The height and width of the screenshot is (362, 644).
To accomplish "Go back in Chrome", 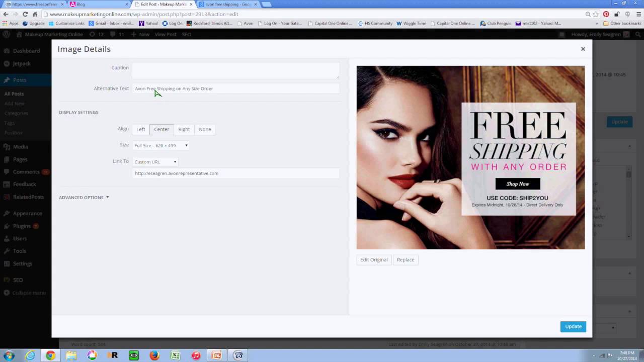I will tap(6, 14).
